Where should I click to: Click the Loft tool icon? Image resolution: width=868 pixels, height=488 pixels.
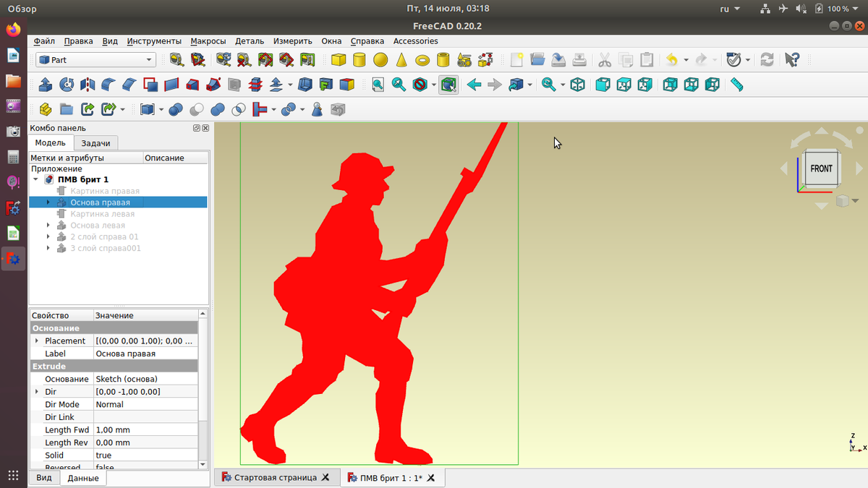click(193, 85)
